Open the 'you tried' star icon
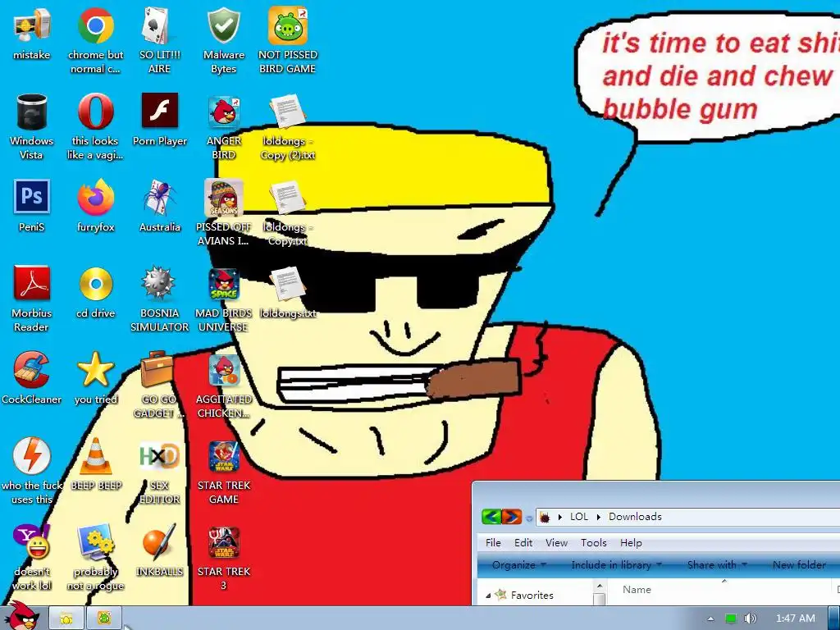The image size is (840, 630). tap(95, 369)
